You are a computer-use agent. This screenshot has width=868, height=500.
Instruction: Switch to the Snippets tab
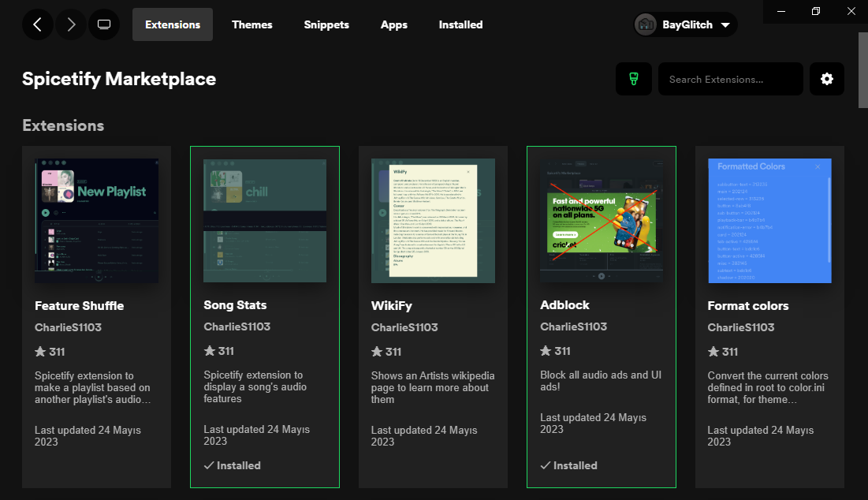click(x=326, y=24)
